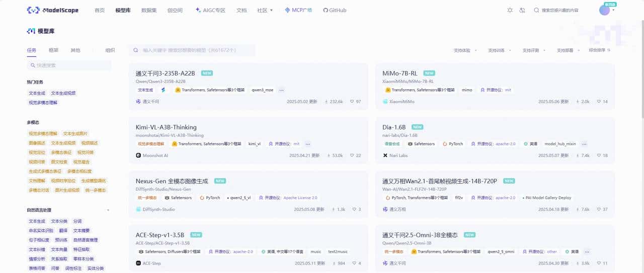Open the 综合排序 sort dropdown
The height and width of the screenshot is (273, 644).
(x=600, y=50)
